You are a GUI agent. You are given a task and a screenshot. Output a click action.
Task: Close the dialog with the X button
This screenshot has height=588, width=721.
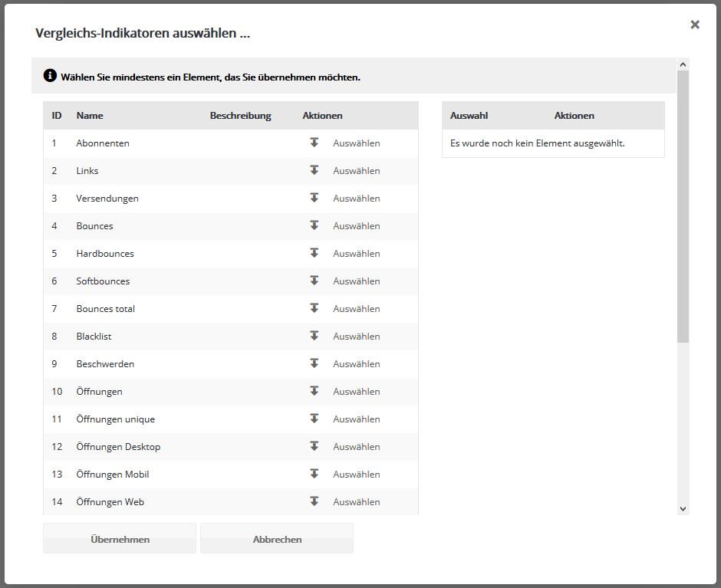695,25
